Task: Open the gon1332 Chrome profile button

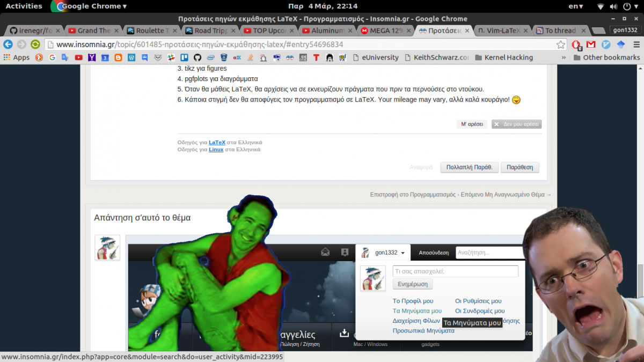Action: click(x=625, y=30)
